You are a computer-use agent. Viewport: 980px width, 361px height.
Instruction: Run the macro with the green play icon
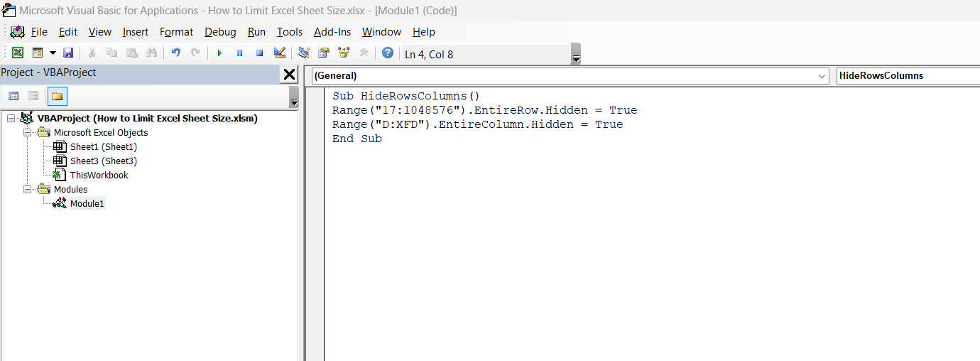click(219, 53)
